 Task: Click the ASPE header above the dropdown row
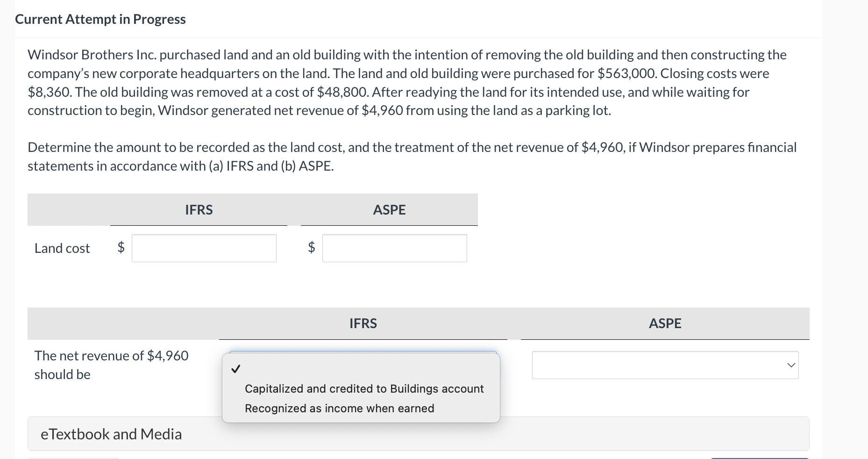tap(665, 323)
